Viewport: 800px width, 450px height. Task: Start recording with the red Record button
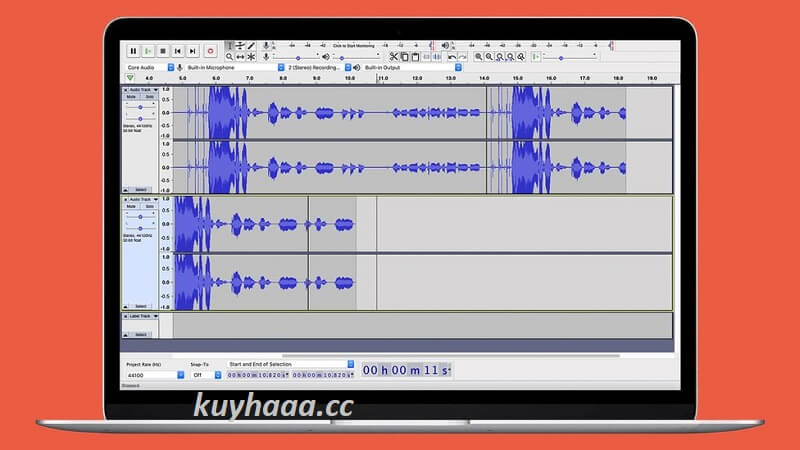pyautogui.click(x=210, y=51)
